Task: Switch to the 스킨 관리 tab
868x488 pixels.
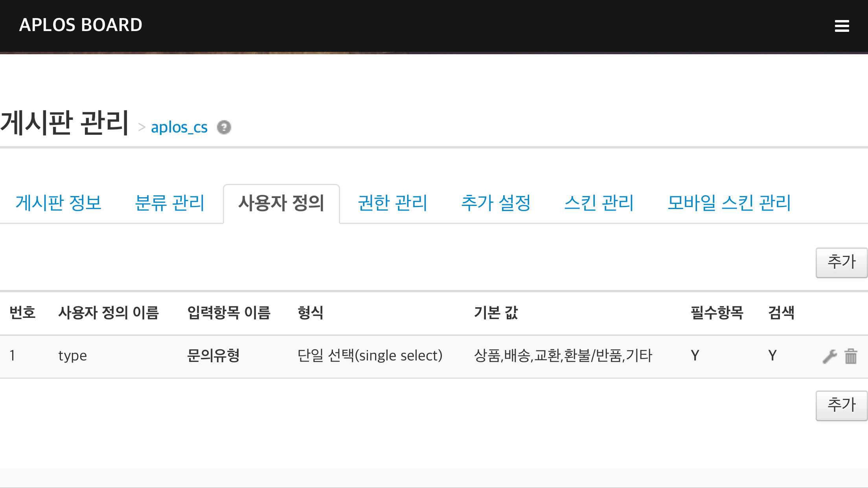Action: click(599, 203)
